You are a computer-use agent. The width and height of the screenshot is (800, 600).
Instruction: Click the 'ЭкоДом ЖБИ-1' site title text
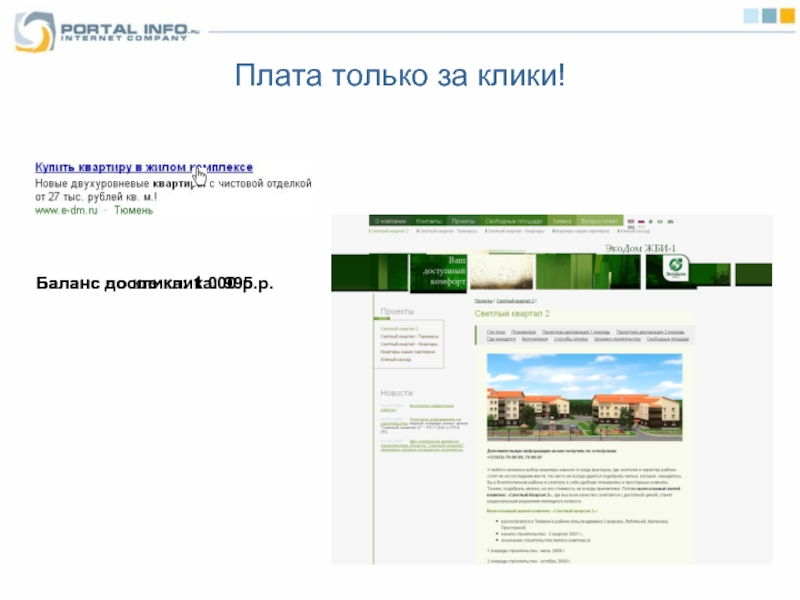pos(640,248)
